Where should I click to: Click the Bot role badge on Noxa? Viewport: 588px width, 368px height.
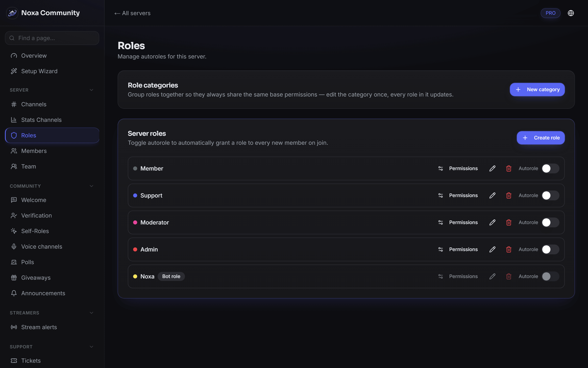(171, 276)
